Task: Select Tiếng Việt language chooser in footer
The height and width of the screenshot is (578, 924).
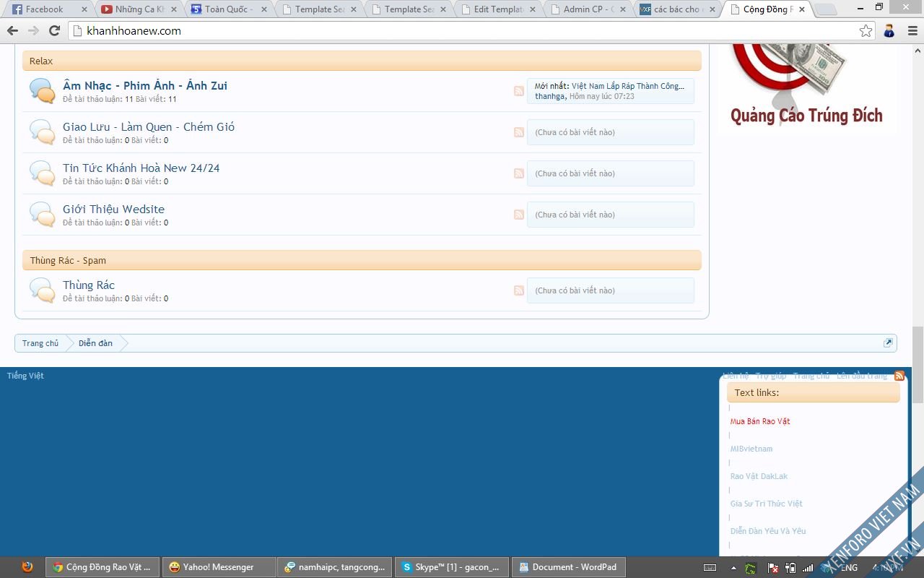Action: pyautogui.click(x=25, y=376)
